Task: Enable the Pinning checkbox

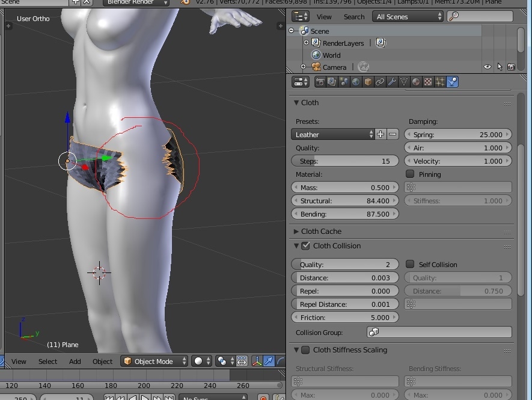Action: point(410,174)
